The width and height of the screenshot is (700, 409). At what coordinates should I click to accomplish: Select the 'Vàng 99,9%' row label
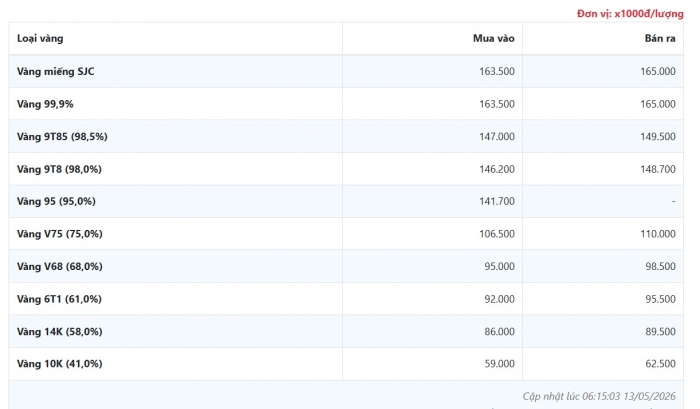click(x=45, y=104)
